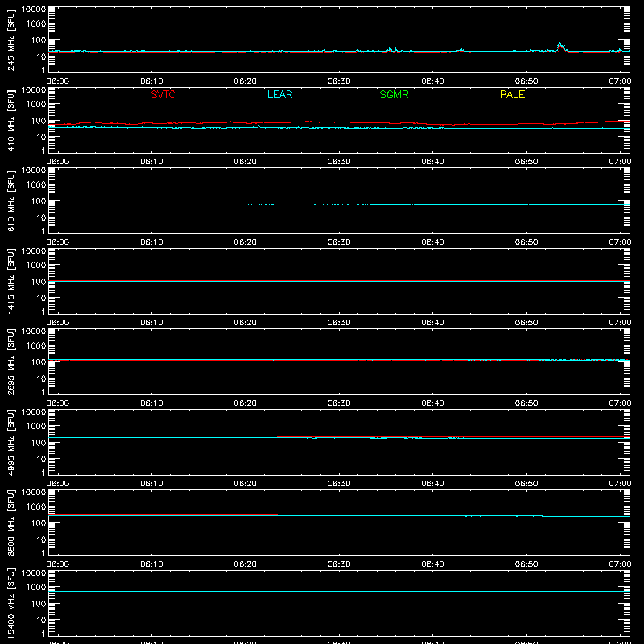Image resolution: width=644 pixels, height=644 pixels.
Task: Click 06:30 tick label under the 245 MHz plot
Action: pyautogui.click(x=339, y=81)
